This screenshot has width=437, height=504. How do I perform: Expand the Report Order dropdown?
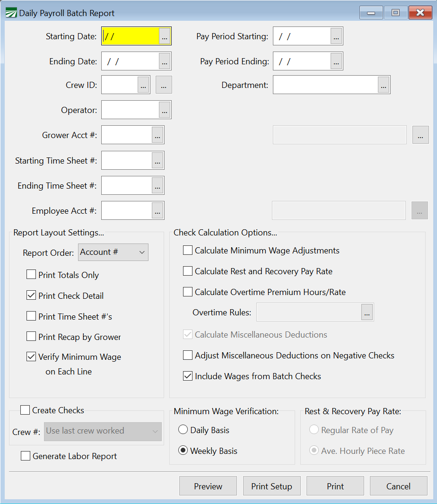pos(114,252)
